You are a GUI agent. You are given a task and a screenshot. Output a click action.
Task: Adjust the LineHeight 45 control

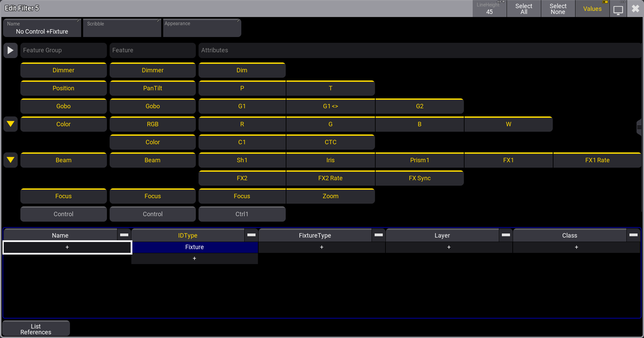tap(489, 9)
